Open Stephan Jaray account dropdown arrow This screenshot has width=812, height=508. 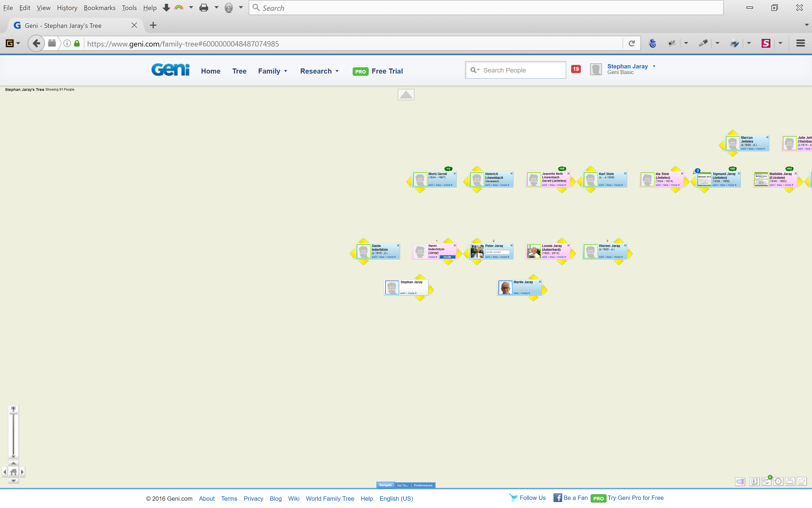pos(654,66)
